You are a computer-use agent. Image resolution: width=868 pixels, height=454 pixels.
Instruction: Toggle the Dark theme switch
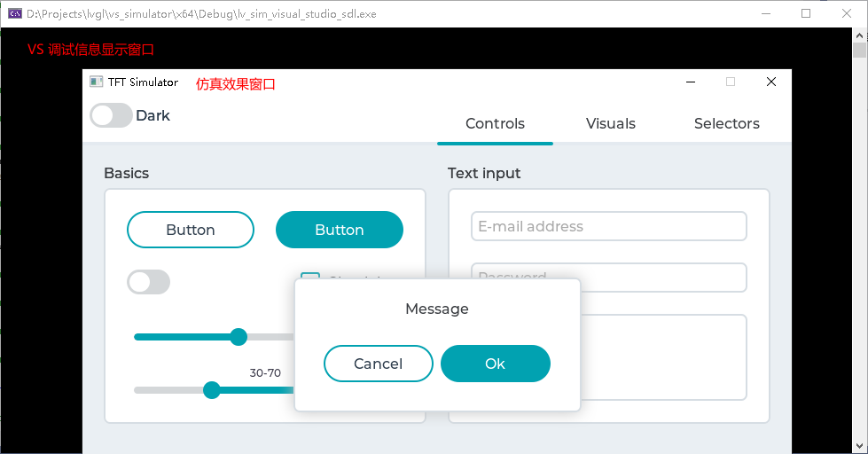click(111, 115)
